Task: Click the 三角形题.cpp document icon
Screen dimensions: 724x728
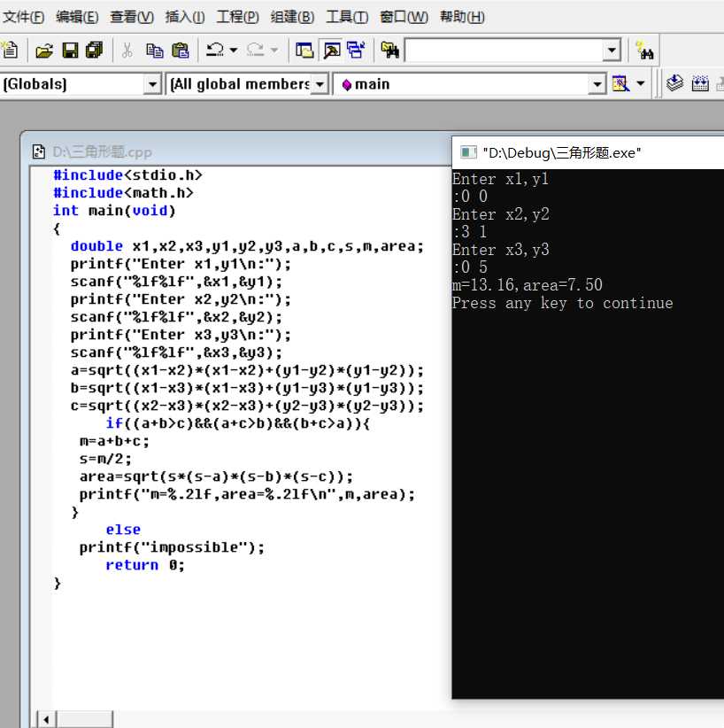Action: (39, 151)
